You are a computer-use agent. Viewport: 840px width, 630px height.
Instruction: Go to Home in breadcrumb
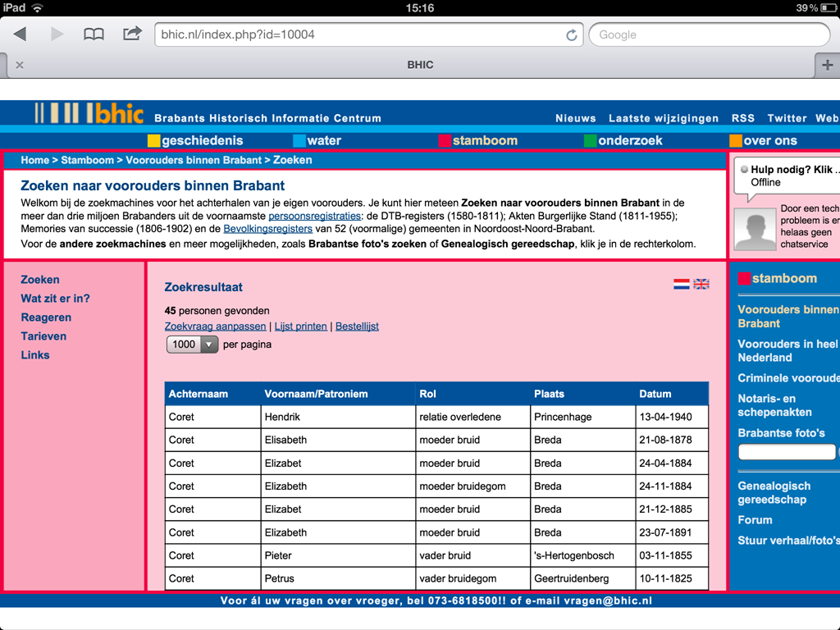(x=34, y=160)
